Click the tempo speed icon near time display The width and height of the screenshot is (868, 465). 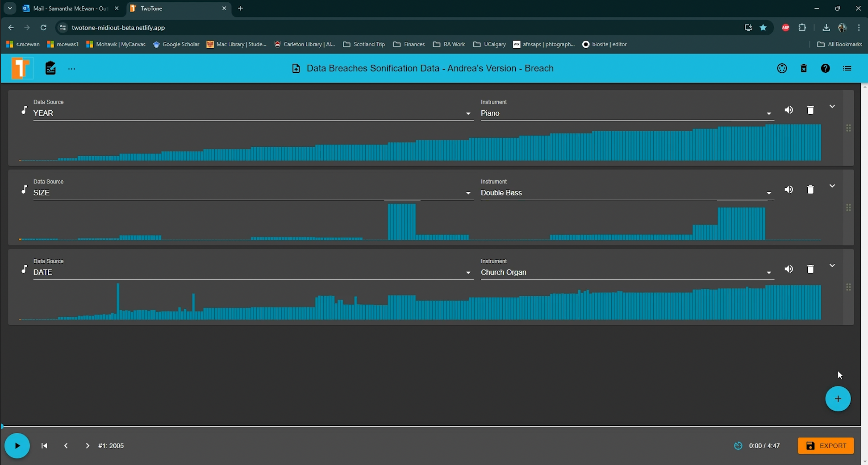coord(738,445)
